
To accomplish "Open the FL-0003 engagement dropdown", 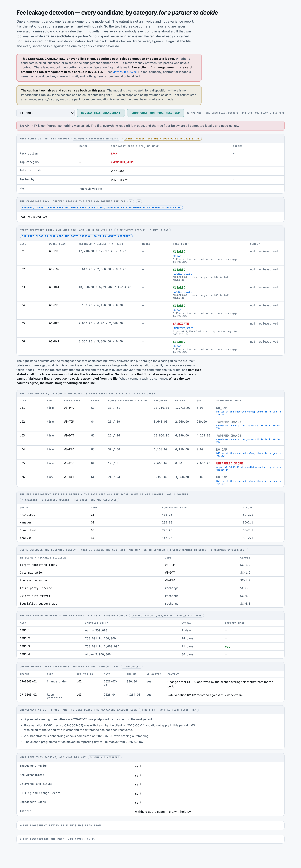I will pyautogui.click(x=46, y=113).
